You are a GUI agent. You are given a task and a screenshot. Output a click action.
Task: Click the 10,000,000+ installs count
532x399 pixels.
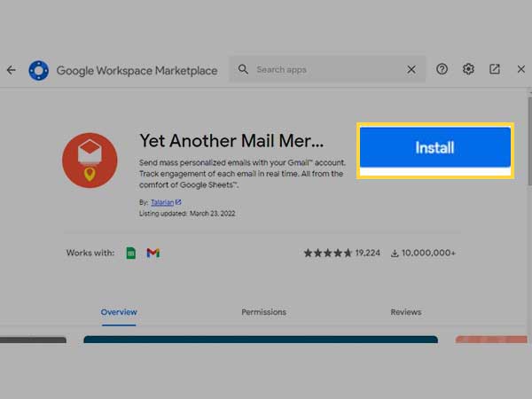pyautogui.click(x=428, y=253)
